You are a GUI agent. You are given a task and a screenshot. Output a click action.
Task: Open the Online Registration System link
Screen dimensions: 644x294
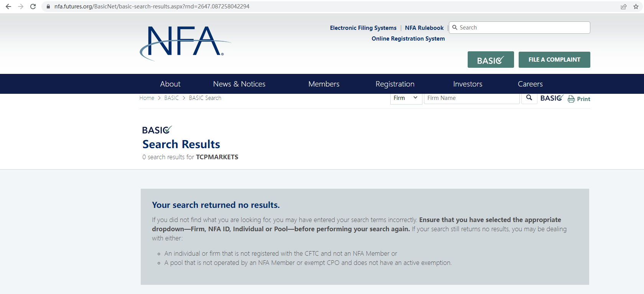point(408,39)
